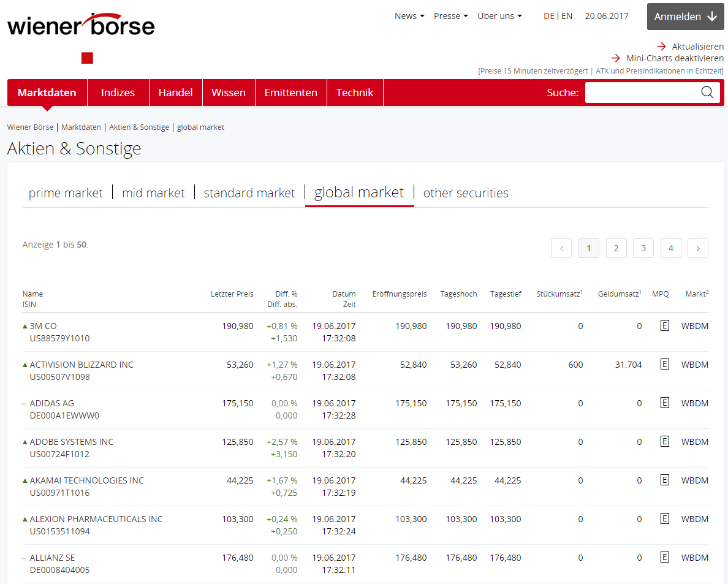Open MPQ icon for Alexion Pharmaceuticals
Screen dimensions: 728x584
pos(664,518)
